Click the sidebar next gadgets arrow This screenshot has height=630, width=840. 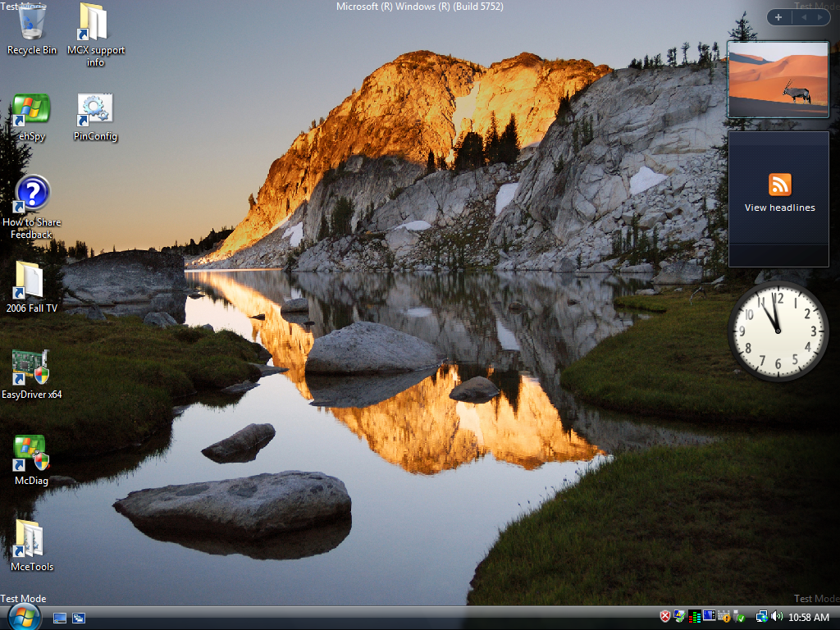[x=820, y=17]
